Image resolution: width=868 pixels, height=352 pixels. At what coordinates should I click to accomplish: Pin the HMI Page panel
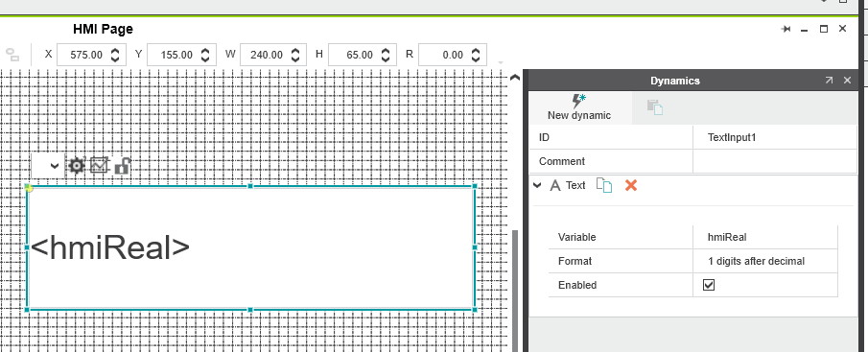pos(786,29)
